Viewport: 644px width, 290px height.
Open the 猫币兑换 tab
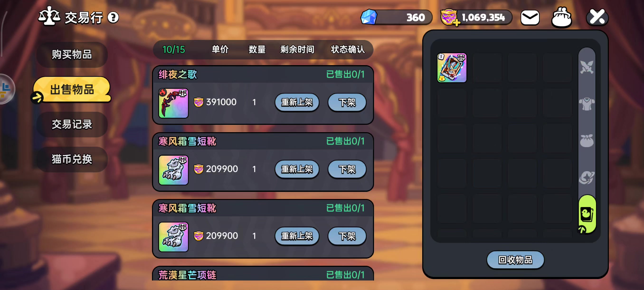(x=72, y=159)
